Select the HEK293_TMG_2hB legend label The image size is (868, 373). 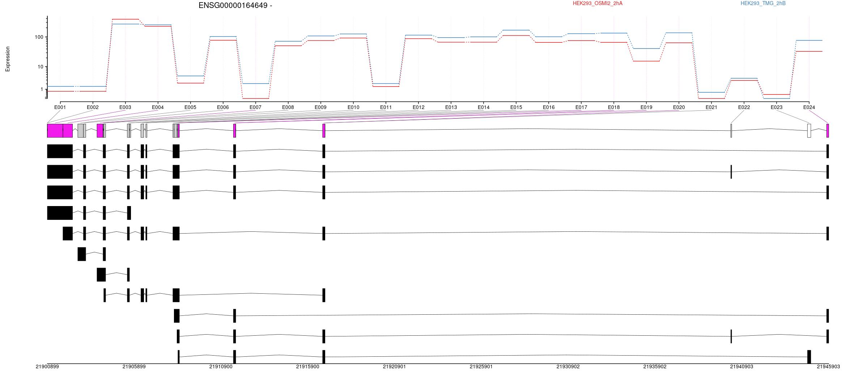point(763,3)
